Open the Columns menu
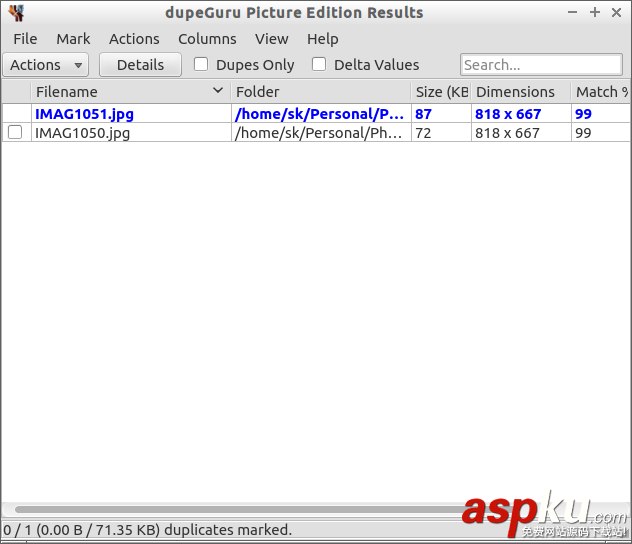The image size is (632, 544). click(x=207, y=39)
